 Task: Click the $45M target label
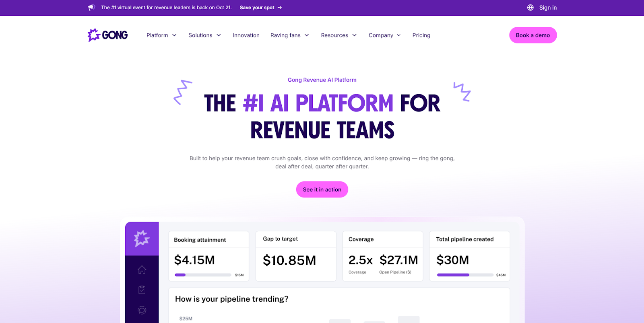501,275
